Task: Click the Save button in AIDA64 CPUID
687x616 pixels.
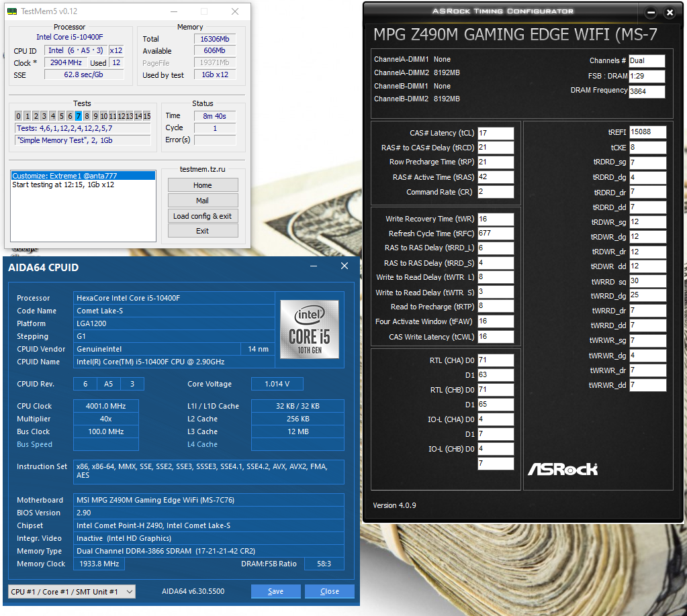Action: point(275,591)
